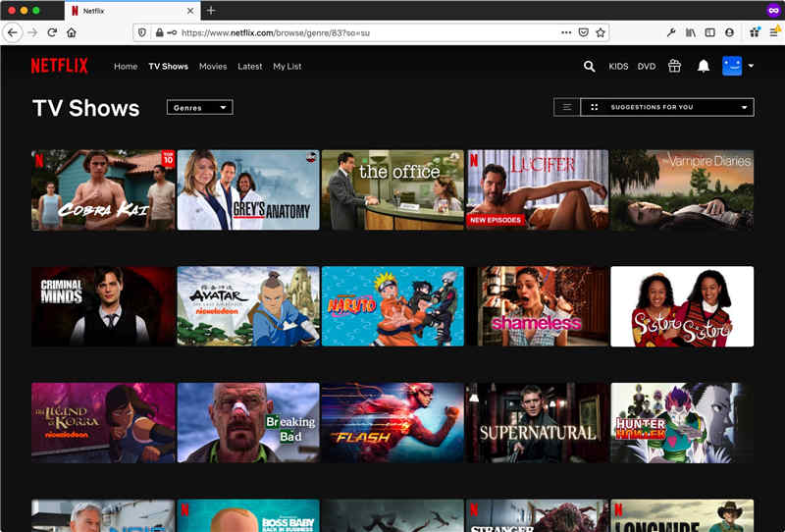Open the Longmire thumbnail
This screenshot has width=785, height=532.
[682, 515]
